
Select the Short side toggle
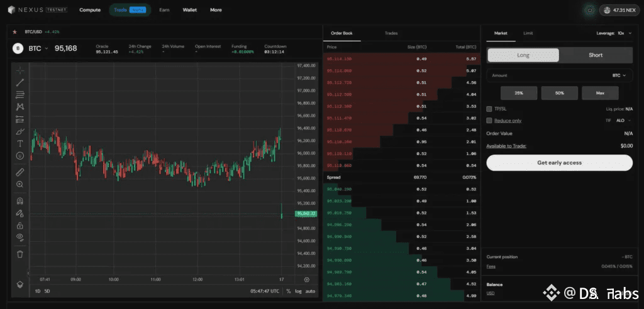[596, 55]
